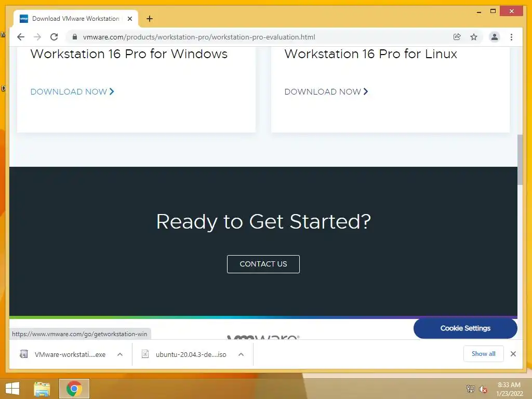
Task: Click the muted volume tray icon
Action: tap(483, 389)
